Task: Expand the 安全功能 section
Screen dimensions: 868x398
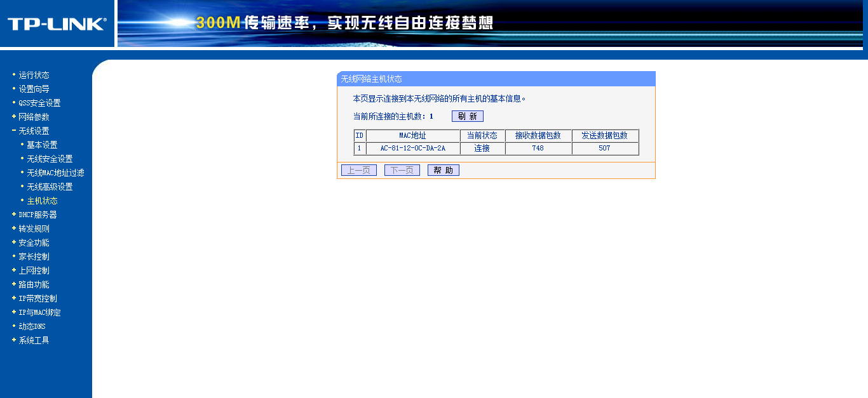Action: pos(34,242)
